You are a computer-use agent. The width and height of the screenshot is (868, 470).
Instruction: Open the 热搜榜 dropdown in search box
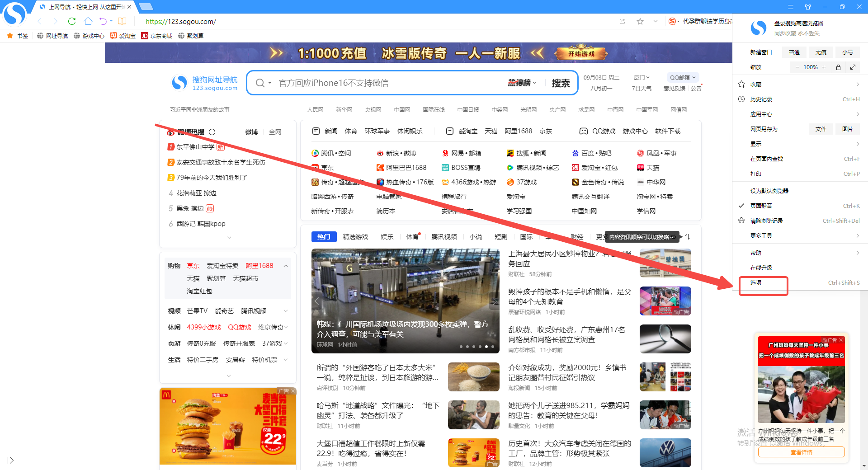[522, 83]
